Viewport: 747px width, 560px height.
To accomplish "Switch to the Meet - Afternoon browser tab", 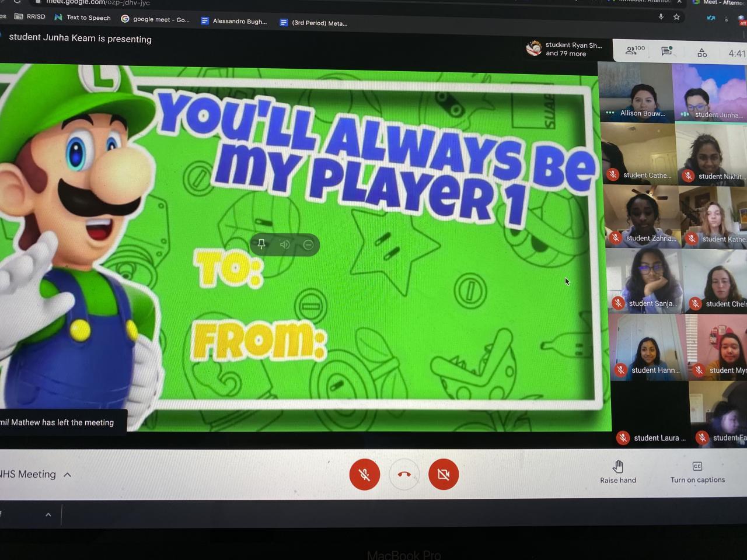I will [x=719, y=2].
